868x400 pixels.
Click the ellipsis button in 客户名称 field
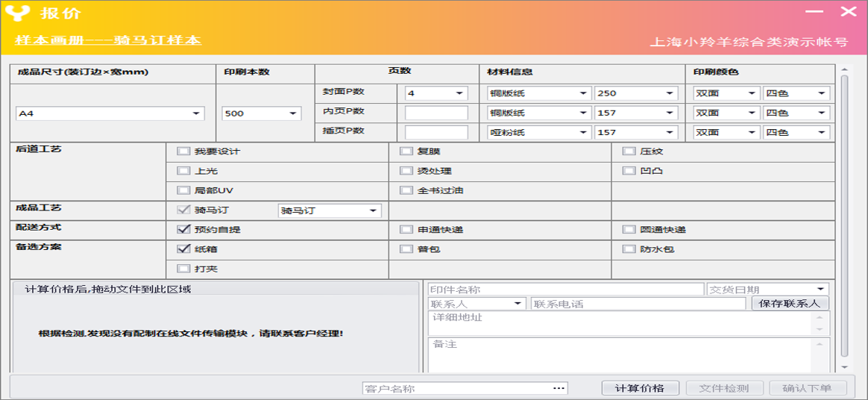[559, 388]
